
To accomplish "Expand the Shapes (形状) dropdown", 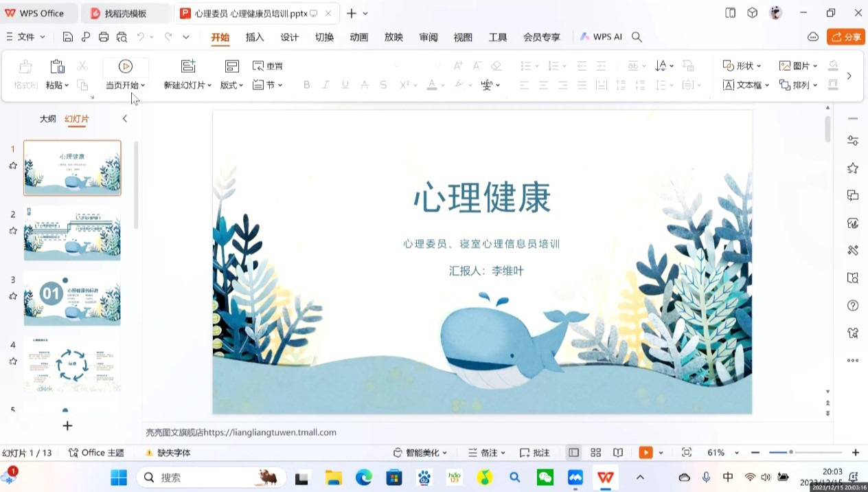I will [742, 66].
